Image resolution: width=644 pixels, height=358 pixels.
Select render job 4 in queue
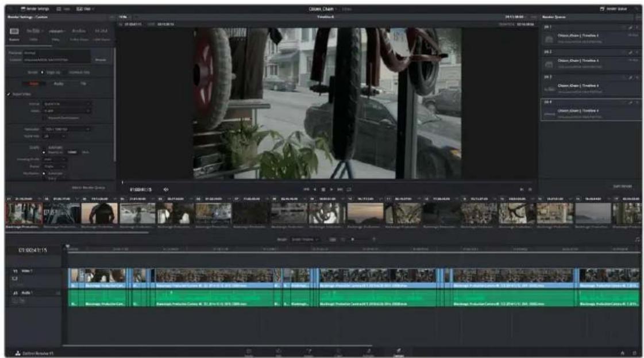[591, 110]
